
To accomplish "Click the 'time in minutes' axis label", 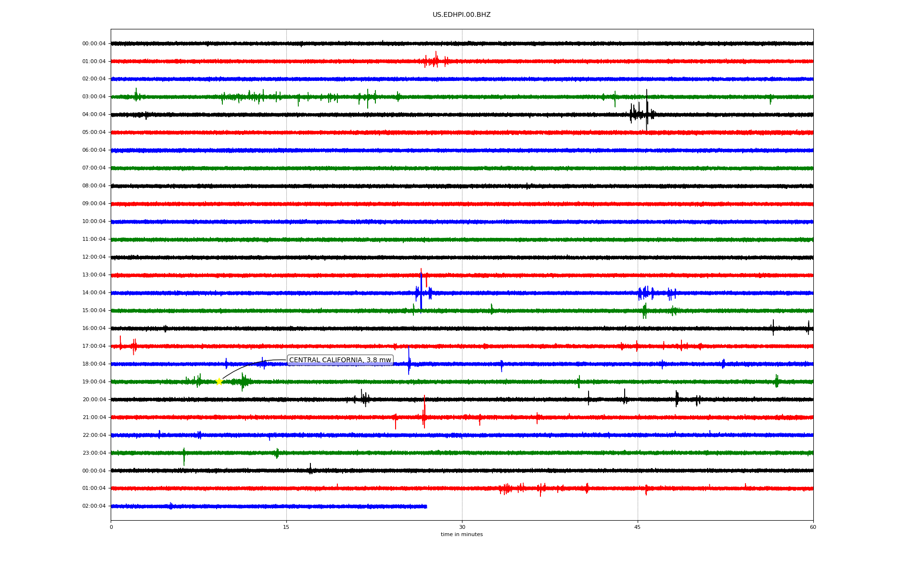I will (x=462, y=534).
